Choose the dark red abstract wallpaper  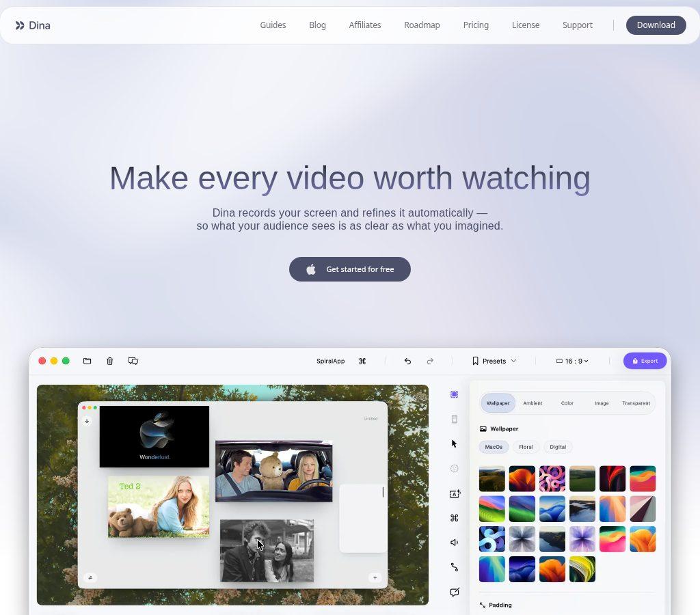coord(612,478)
